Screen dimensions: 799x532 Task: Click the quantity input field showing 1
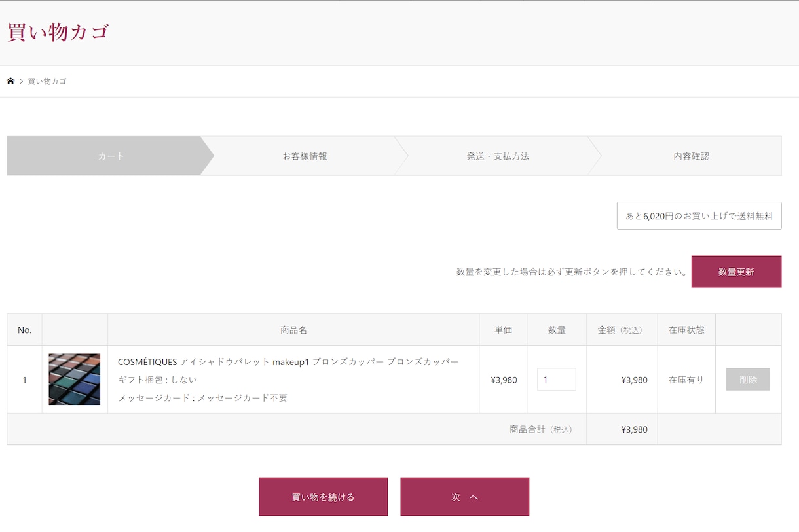[556, 380]
